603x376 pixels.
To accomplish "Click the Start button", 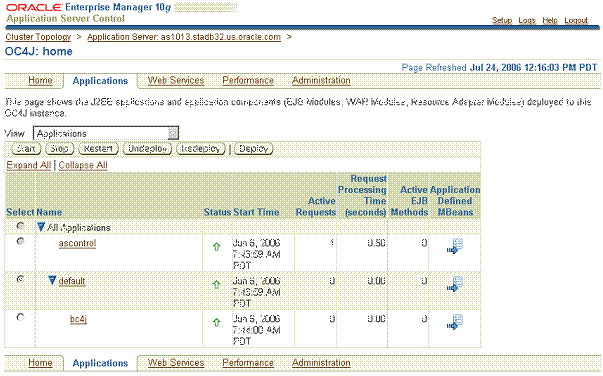I will tap(26, 149).
